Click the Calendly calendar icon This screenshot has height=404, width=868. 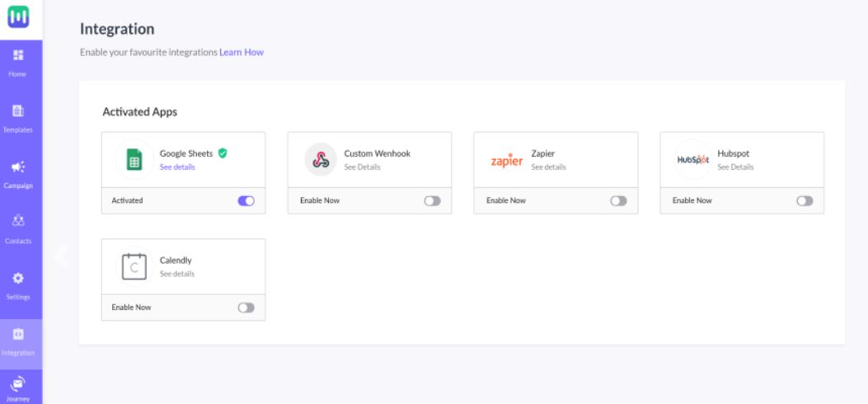[x=133, y=265]
